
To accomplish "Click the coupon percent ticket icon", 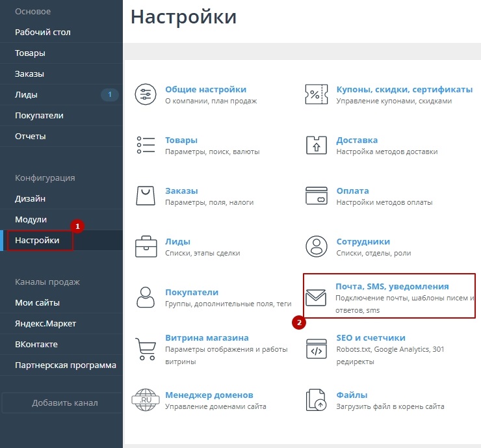I will point(316,94).
